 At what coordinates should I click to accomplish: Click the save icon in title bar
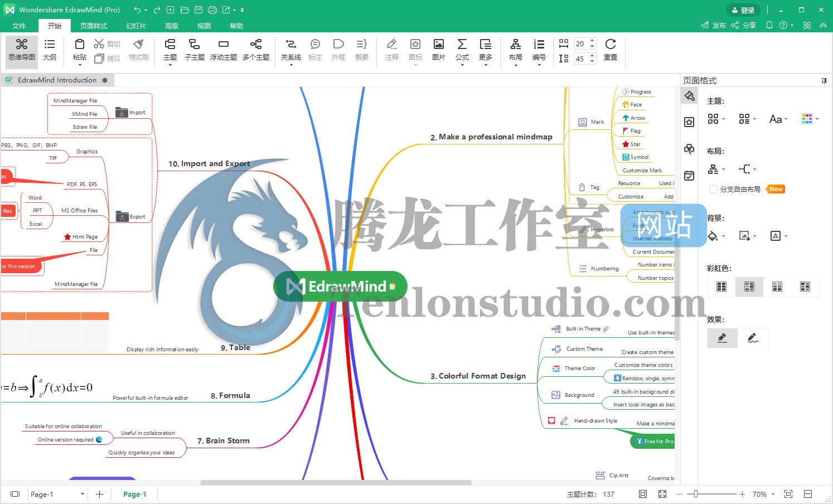coord(198,10)
